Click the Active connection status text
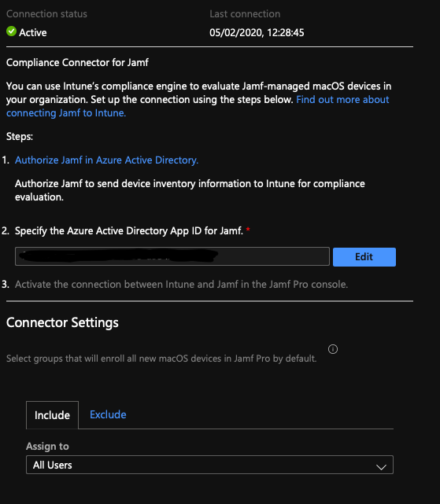This screenshot has height=504, width=440. coord(33,32)
